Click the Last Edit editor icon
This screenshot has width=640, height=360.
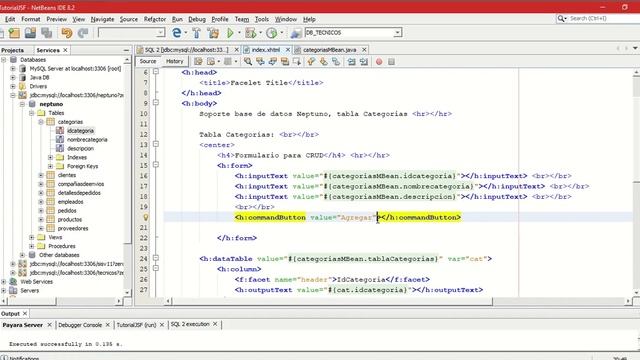(x=198, y=62)
